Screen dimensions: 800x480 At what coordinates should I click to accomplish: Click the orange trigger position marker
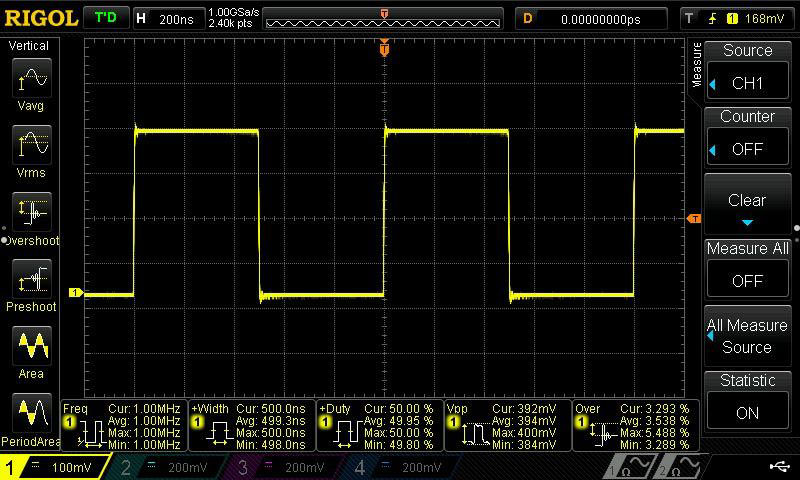point(385,48)
